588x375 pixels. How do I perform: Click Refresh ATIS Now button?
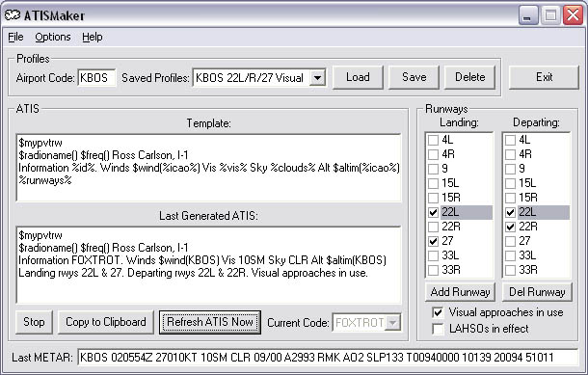210,322
